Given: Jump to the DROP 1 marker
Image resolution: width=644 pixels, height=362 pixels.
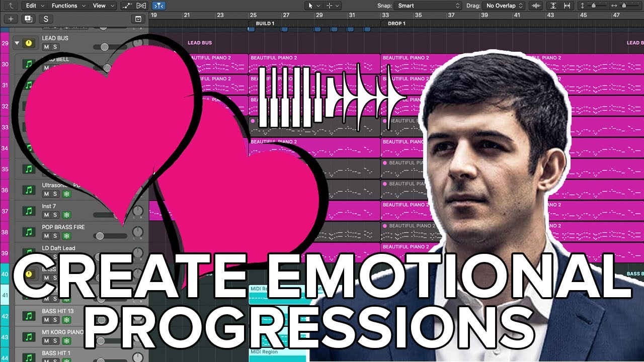Looking at the screenshot, I should click(x=396, y=24).
